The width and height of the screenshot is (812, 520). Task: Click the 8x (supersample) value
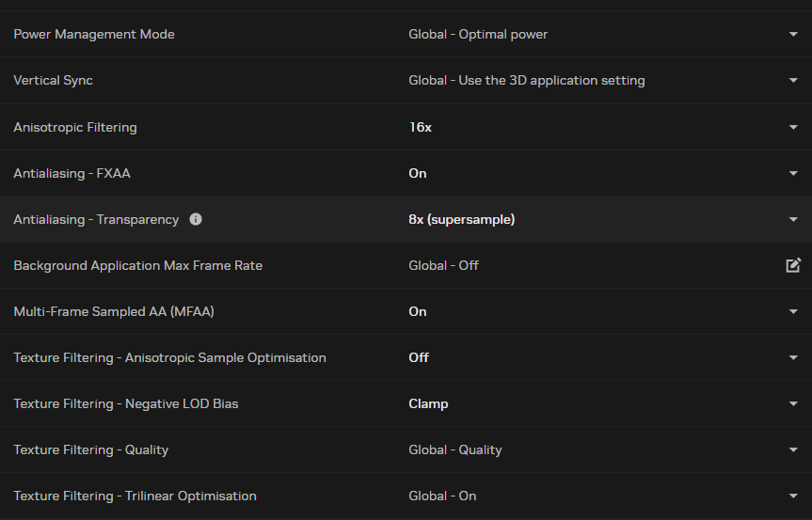(461, 219)
